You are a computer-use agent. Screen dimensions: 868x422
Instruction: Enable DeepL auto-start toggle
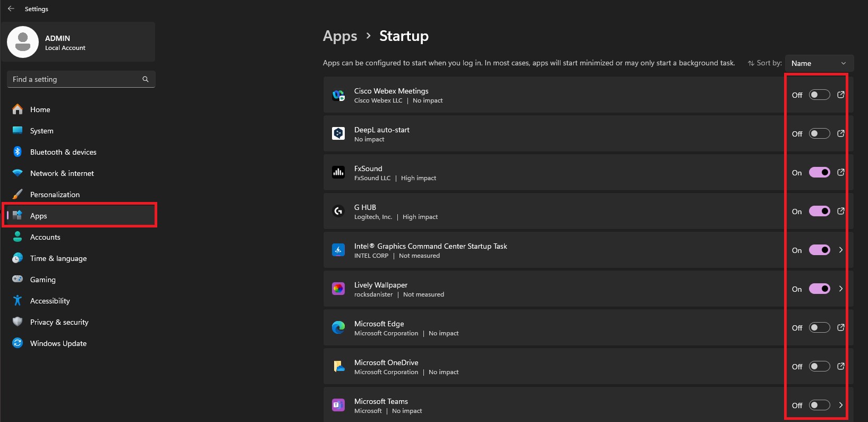coord(819,133)
